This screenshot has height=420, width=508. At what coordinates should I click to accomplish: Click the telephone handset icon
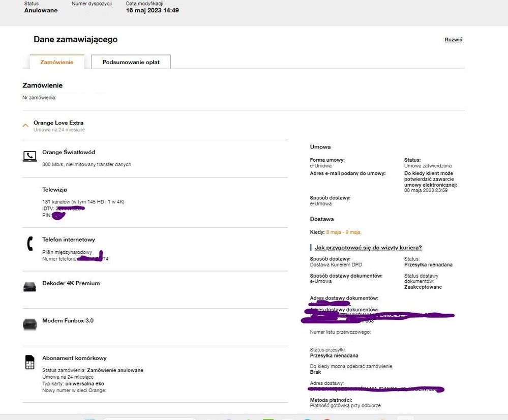(29, 244)
